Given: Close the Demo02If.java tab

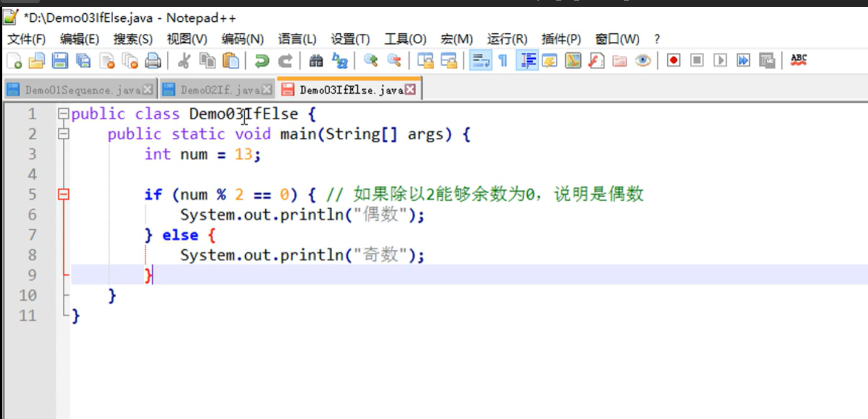Looking at the screenshot, I should click(x=265, y=89).
